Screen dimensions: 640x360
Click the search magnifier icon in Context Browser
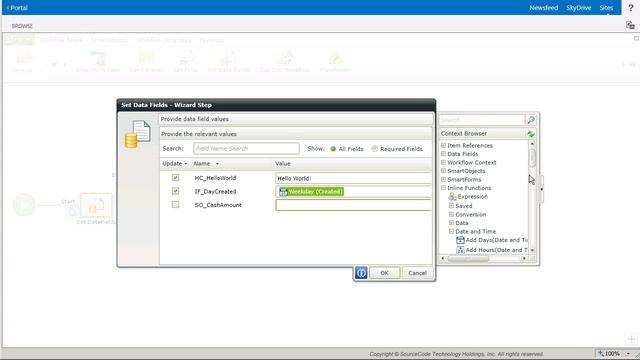point(531,120)
